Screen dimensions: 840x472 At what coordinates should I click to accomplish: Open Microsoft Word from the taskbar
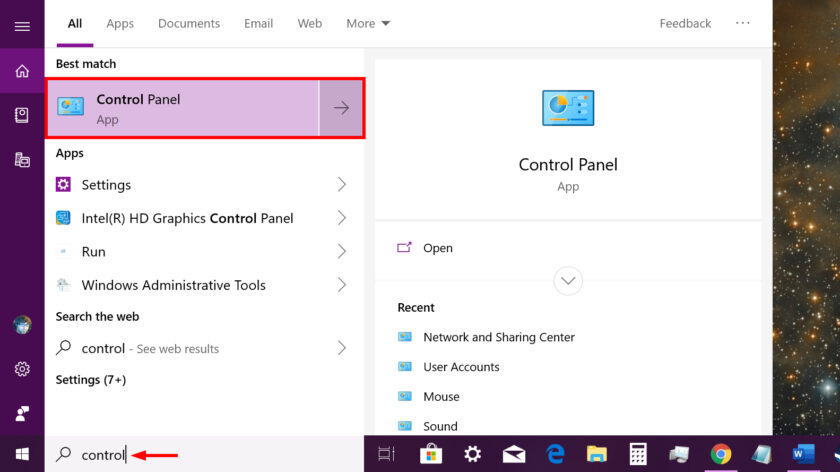point(803,454)
